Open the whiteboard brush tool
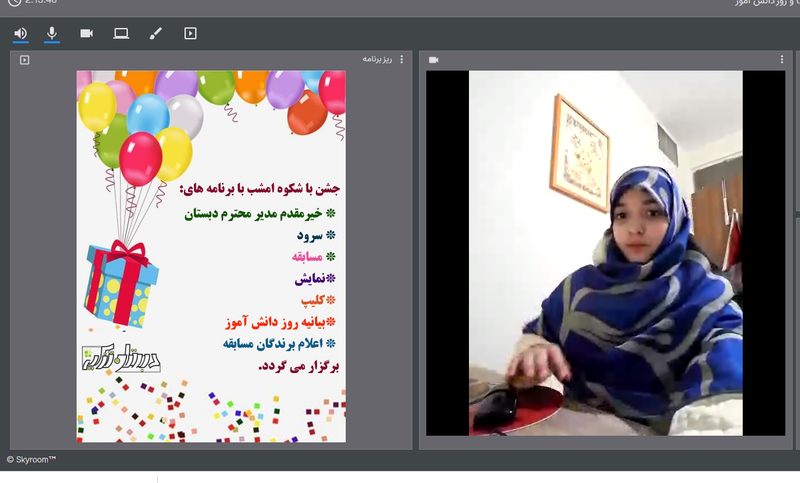This screenshot has height=483, width=800. (x=156, y=34)
